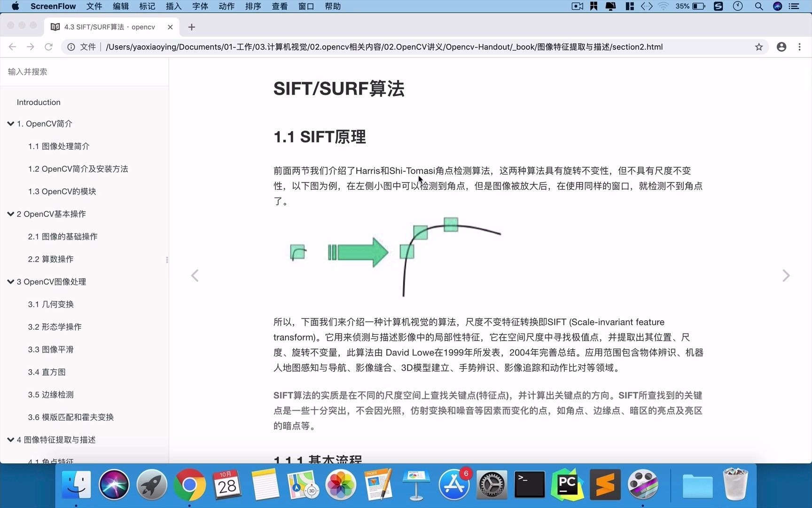Viewport: 812px width, 508px height.
Task: Click the Wi-Fi icon in the menu bar
Action: [x=664, y=6]
